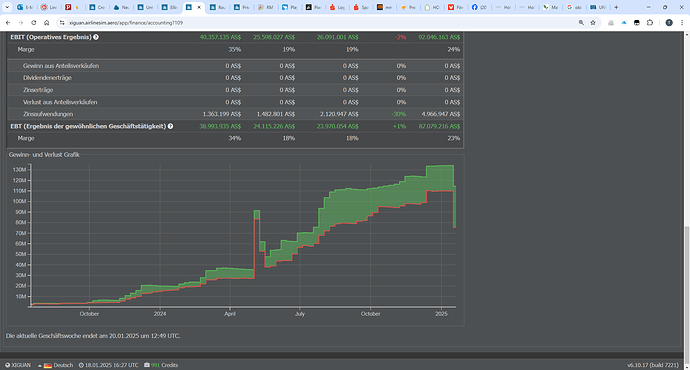Image resolution: width=690 pixels, height=370 pixels.
Task: Bookmark this page with the star icon
Action: pos(593,22)
